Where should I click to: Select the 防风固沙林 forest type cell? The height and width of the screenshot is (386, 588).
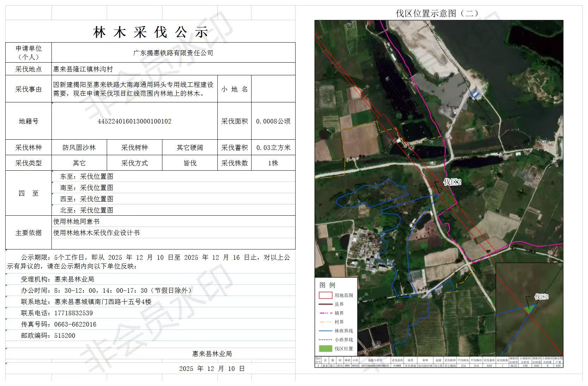pyautogui.click(x=79, y=148)
